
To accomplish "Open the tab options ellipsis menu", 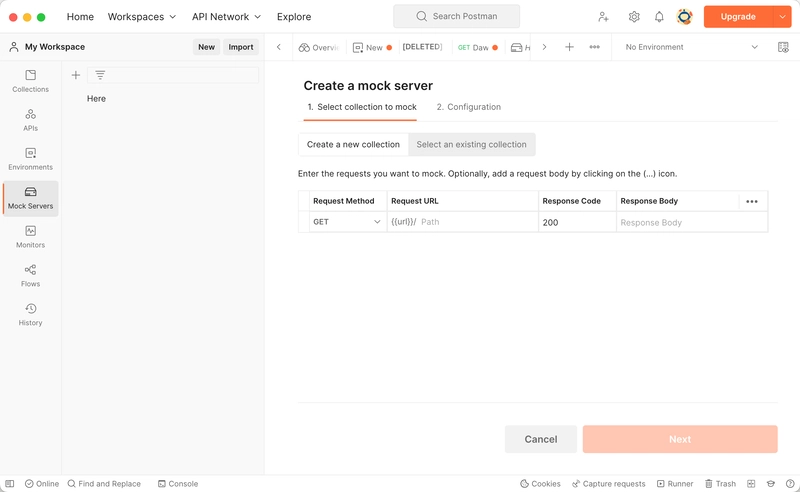I will coord(594,47).
